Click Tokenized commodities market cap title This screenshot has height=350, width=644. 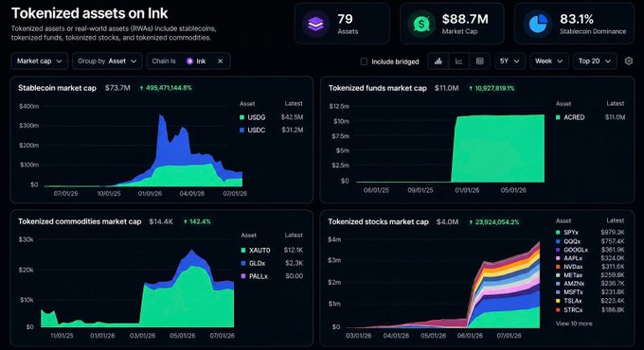80,221
